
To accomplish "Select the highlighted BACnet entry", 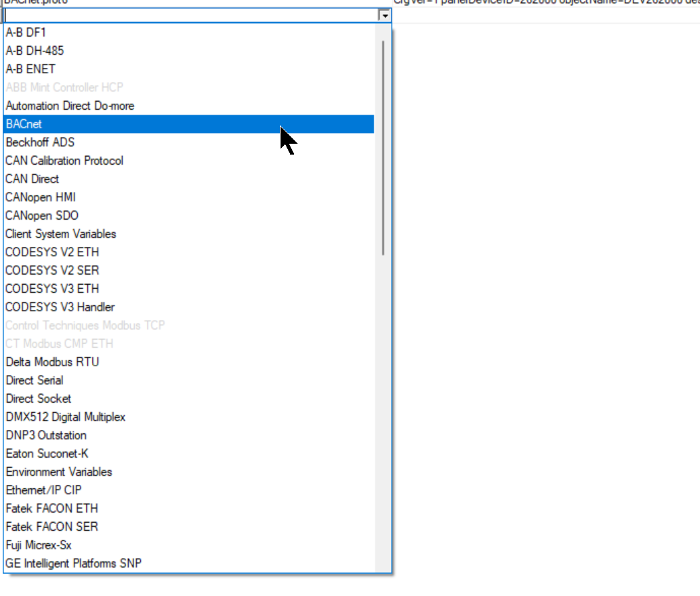I will coord(189,124).
